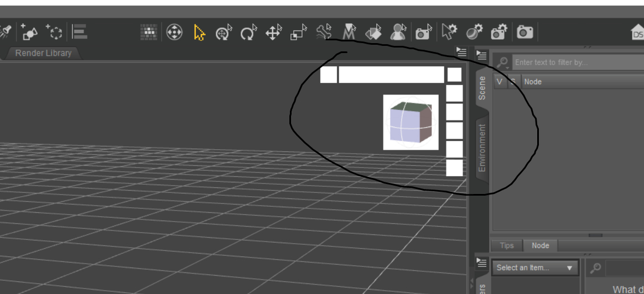
Task: Open the Environment side tab
Action: (482, 148)
